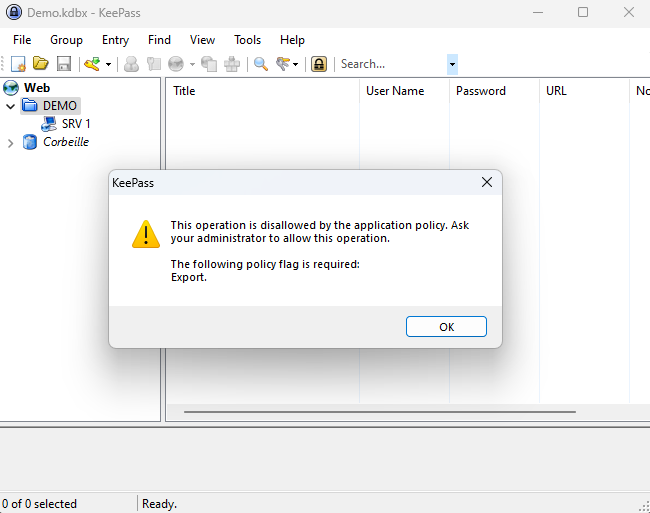This screenshot has height=513, width=650.
Task: Click the Perform Auto-Type icon
Action: click(232, 64)
